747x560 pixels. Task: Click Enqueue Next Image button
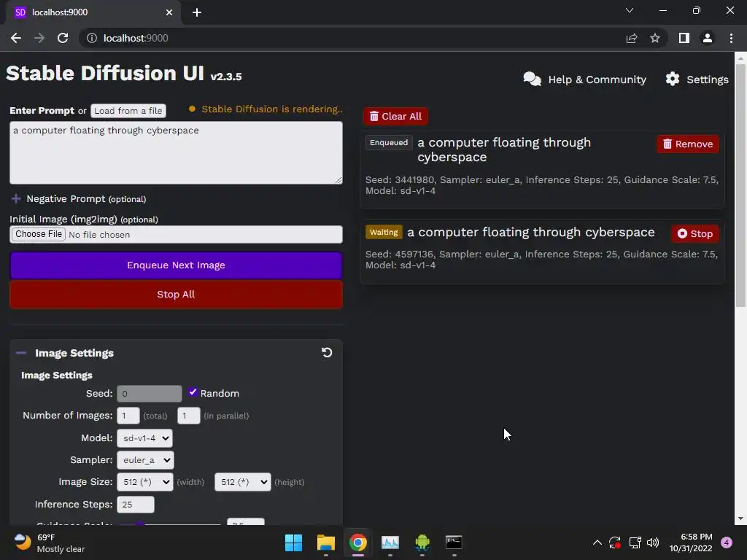[x=176, y=265]
